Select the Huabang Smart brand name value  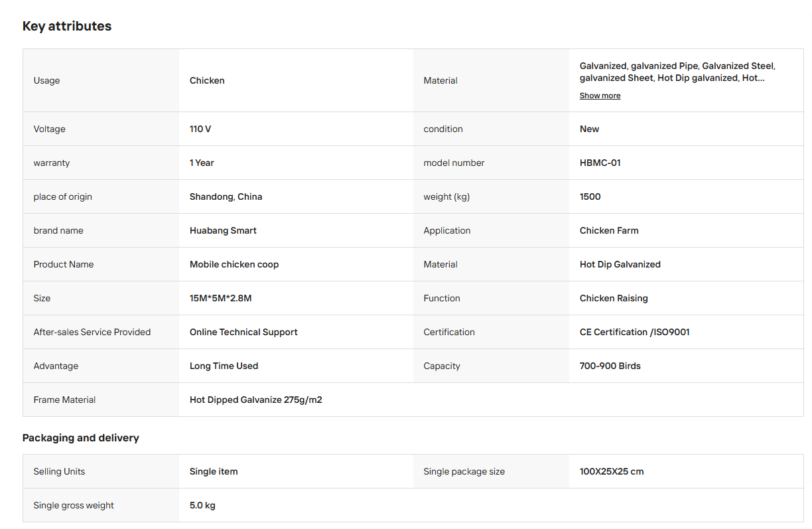(223, 230)
